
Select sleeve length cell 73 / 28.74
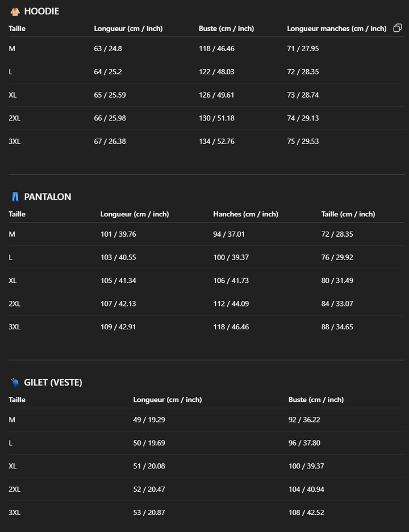(x=303, y=95)
